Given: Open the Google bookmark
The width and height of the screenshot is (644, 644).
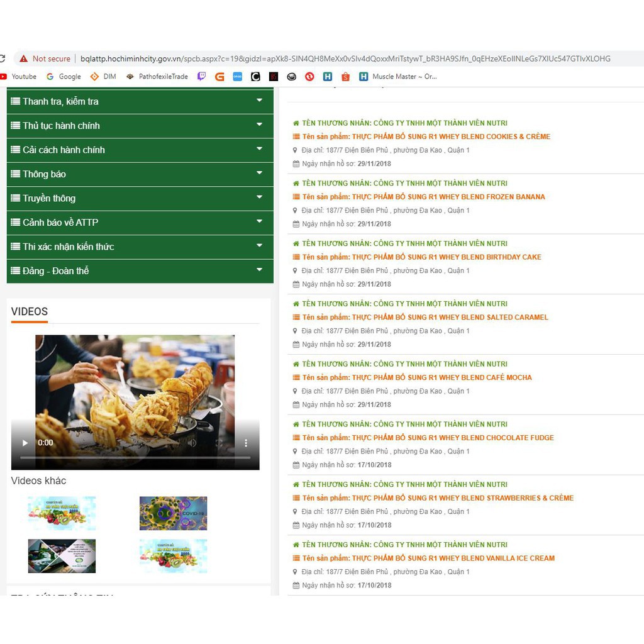Looking at the screenshot, I should click(x=64, y=76).
